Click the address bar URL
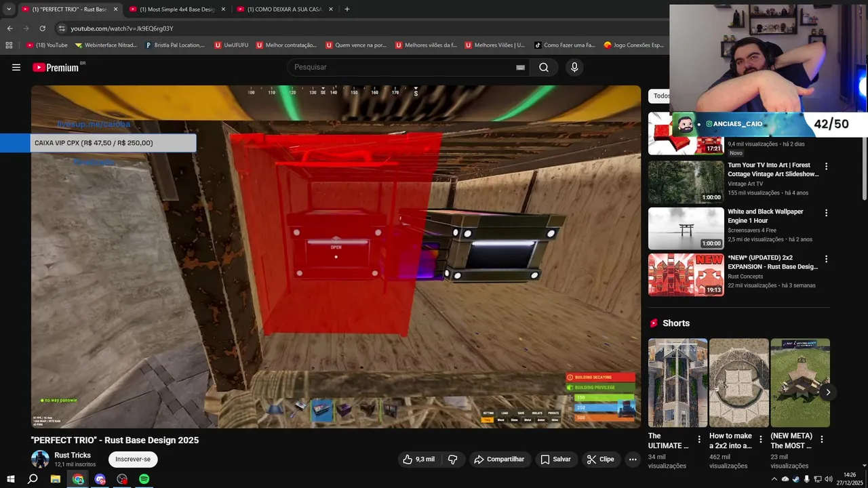The width and height of the screenshot is (868, 488). click(122, 28)
